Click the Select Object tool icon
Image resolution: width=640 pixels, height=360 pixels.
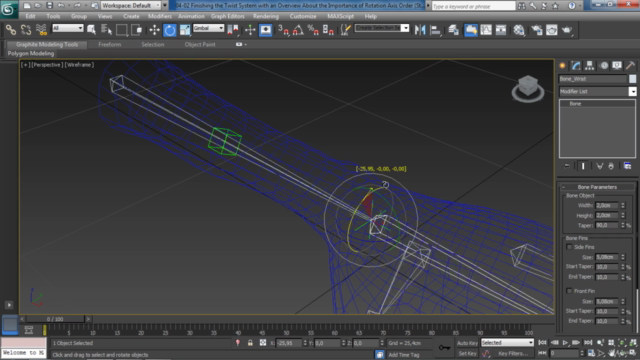click(x=91, y=30)
